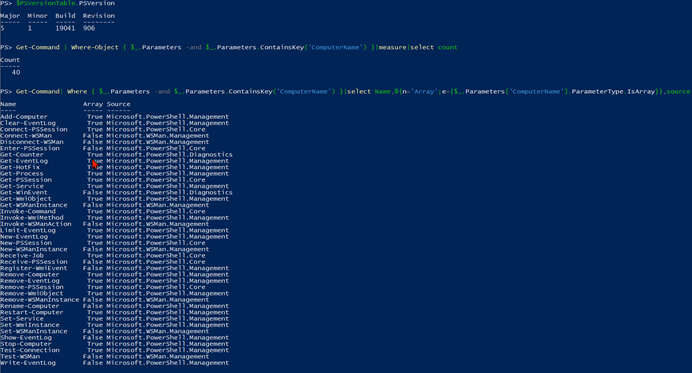Click the Restart-Computer row name
The image size is (692, 373).
tap(32, 313)
